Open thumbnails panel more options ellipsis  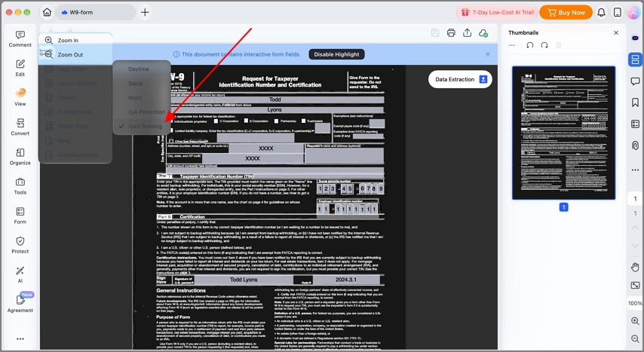(x=512, y=45)
